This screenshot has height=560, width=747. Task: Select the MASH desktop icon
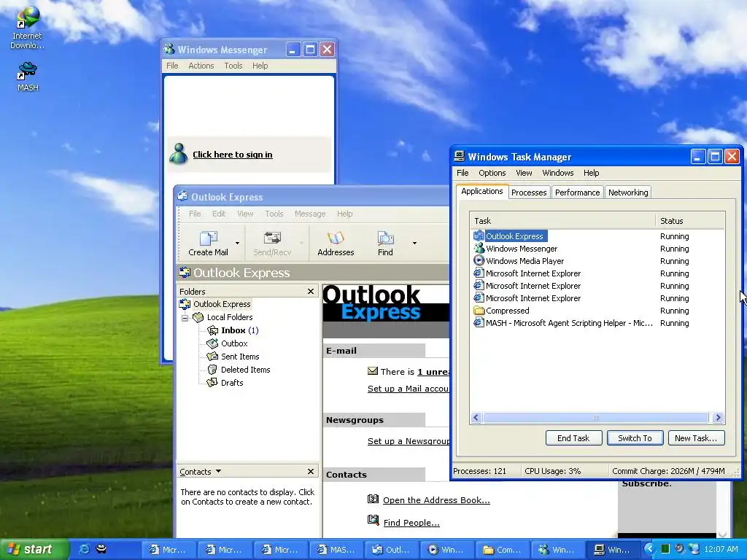coord(28,77)
